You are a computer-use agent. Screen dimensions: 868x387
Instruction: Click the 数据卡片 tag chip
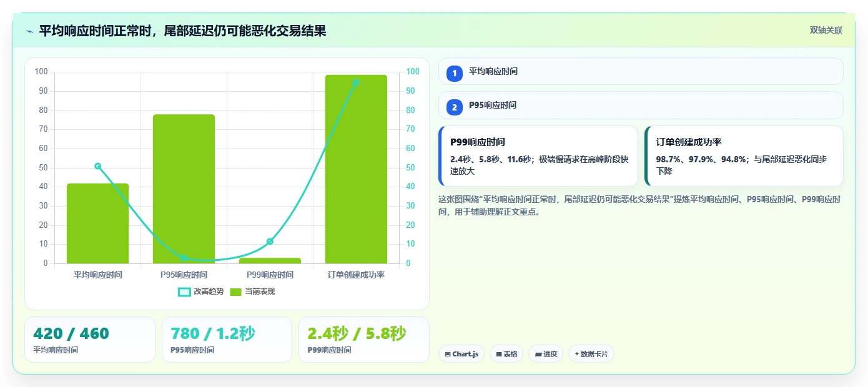(591, 354)
